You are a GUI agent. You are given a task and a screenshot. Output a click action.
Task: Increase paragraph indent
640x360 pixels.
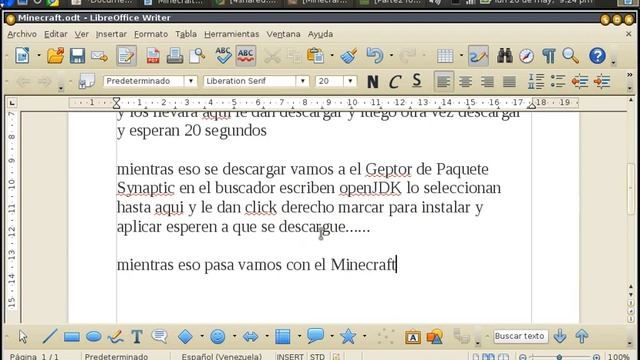tap(602, 81)
